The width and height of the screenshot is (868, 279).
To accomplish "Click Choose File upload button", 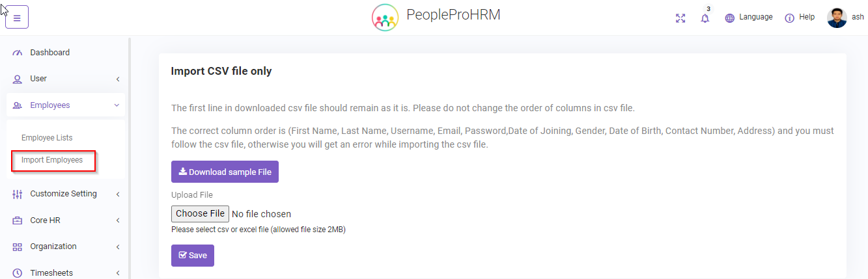I will pyautogui.click(x=200, y=213).
